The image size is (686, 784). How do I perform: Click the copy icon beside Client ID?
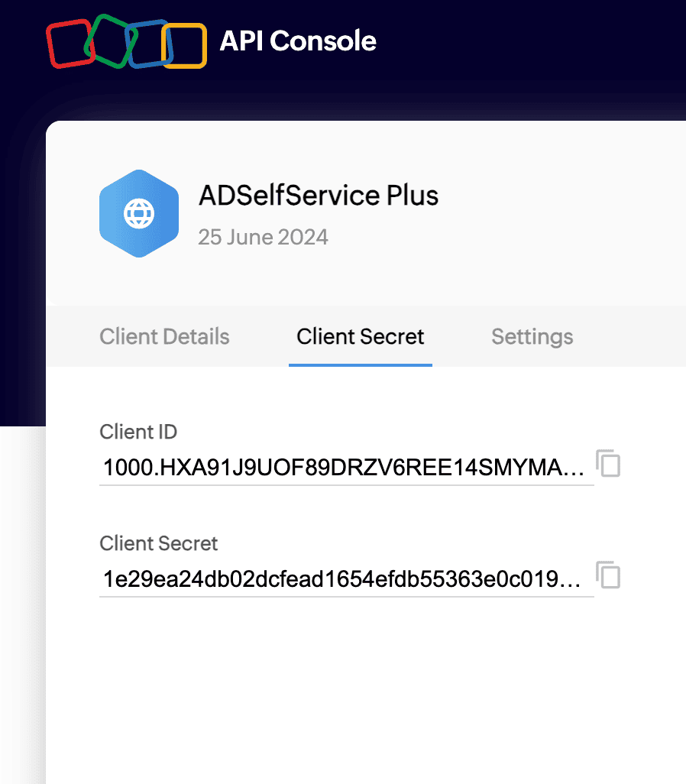[x=608, y=463]
